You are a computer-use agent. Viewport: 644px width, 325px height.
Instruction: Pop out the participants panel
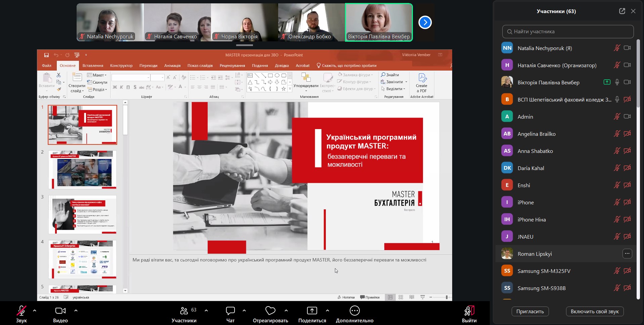(622, 11)
